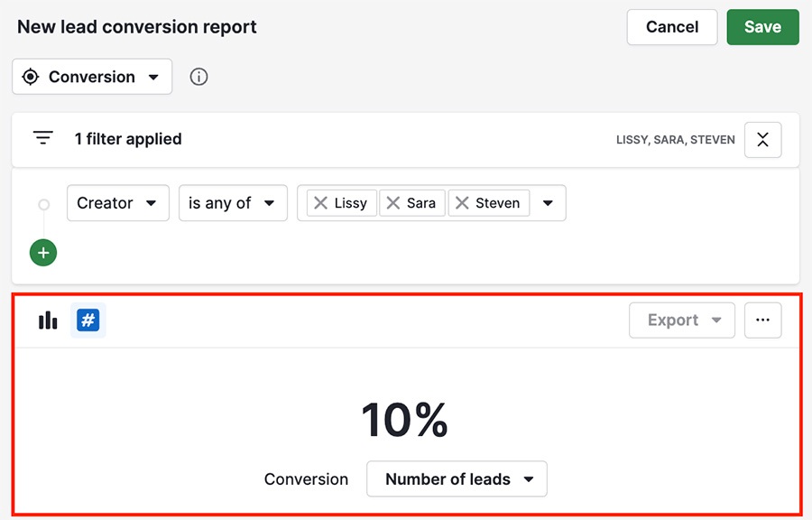Collapse the filter panel
This screenshot has width=812, height=520.
pos(762,140)
